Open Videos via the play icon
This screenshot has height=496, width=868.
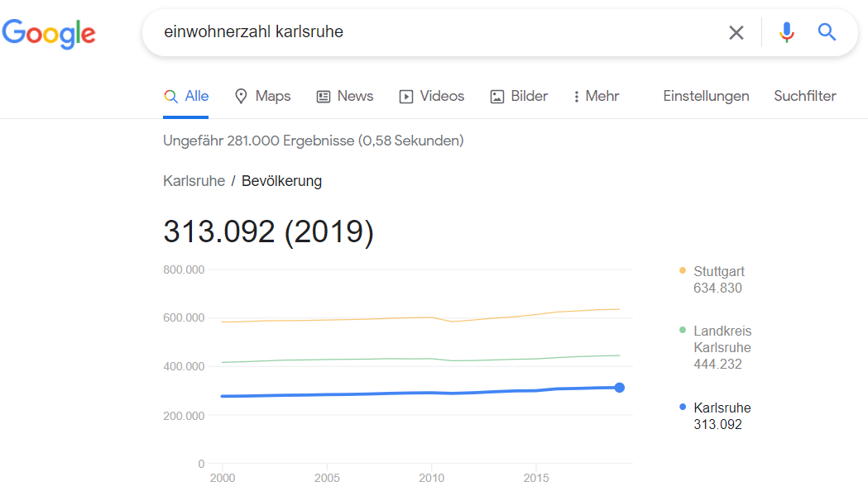(x=405, y=96)
